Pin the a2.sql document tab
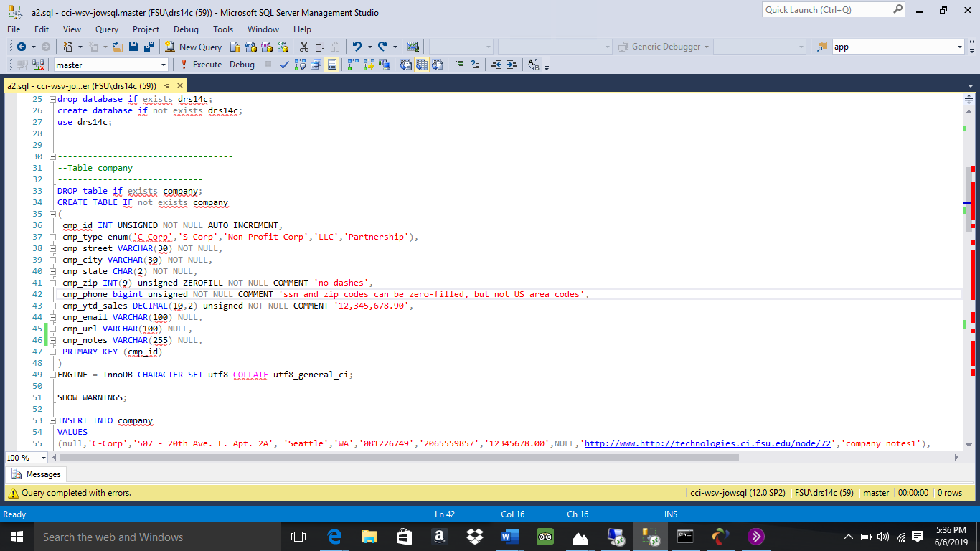980x551 pixels. point(166,85)
